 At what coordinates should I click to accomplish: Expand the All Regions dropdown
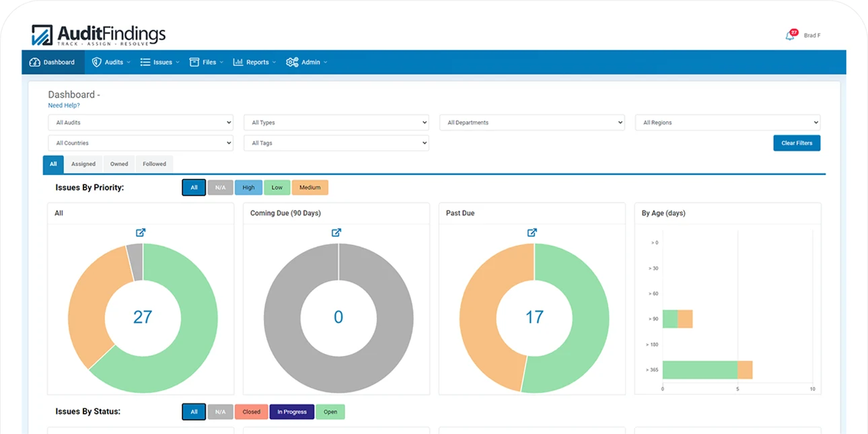point(728,122)
